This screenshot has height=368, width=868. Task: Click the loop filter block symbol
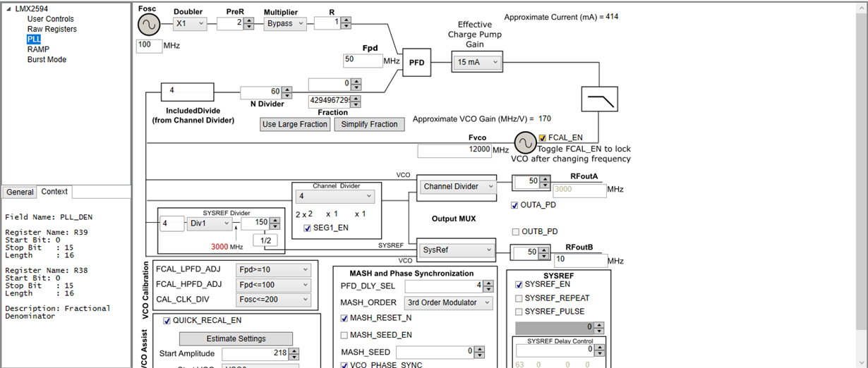(600, 99)
